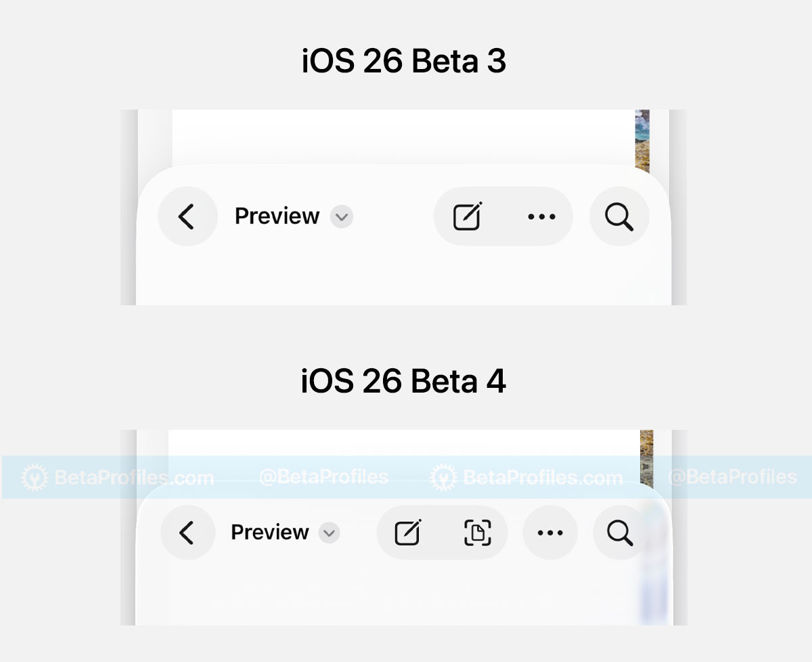This screenshot has height=662, width=812.
Task: Click the Preview title in Beta 4 toolbar
Action: click(270, 533)
